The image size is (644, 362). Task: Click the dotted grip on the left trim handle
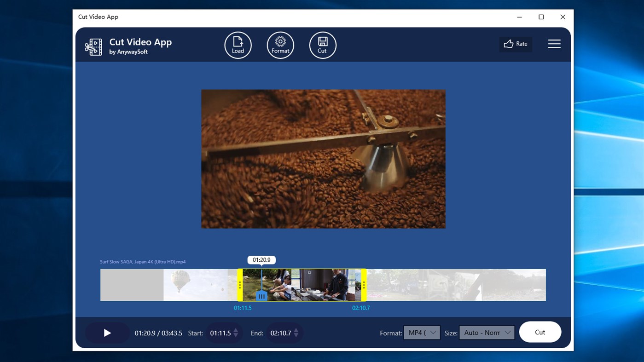[x=240, y=284]
